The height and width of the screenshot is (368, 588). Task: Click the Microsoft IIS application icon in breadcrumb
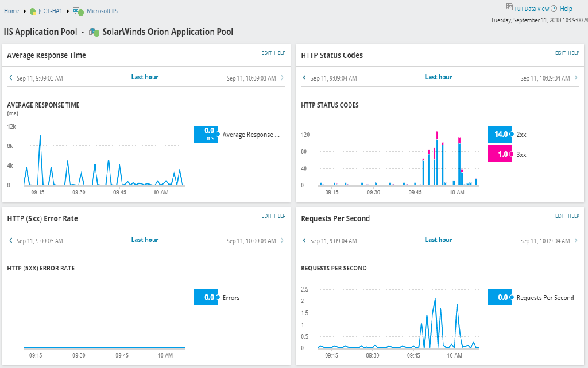click(x=77, y=11)
